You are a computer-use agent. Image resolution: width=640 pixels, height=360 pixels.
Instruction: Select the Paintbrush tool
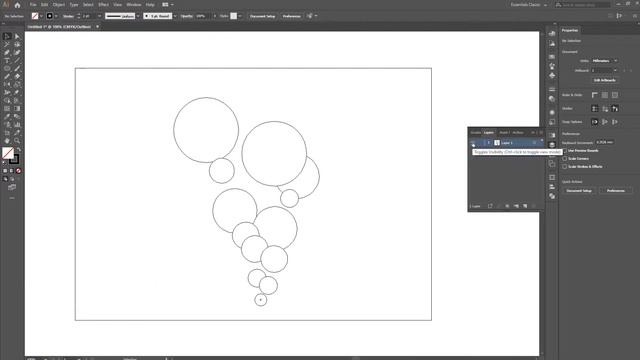pos(17,68)
